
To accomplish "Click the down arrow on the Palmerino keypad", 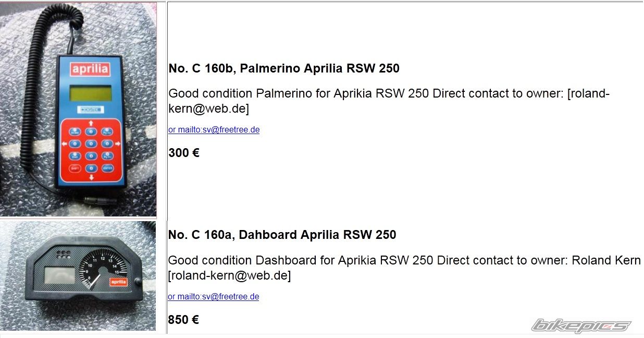I will pos(91,178).
